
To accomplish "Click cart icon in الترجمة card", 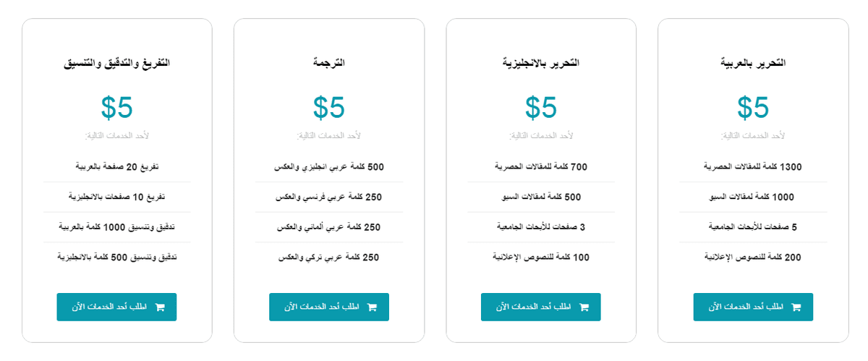I will click(373, 307).
